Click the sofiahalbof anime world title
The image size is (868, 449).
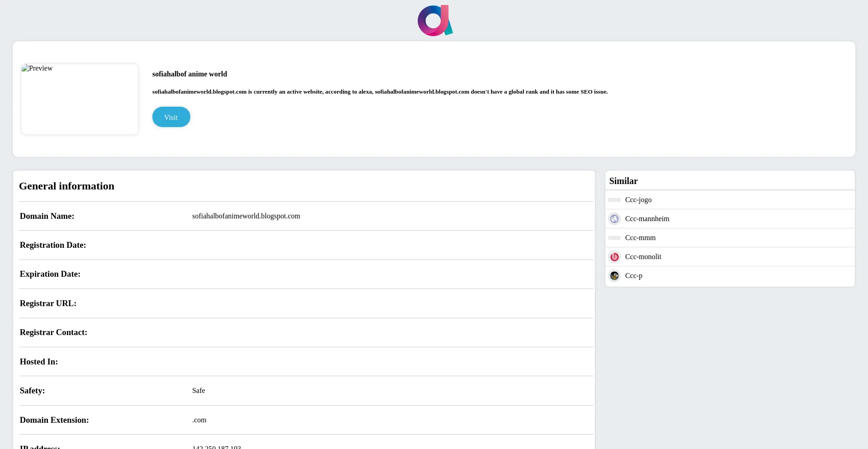tap(189, 74)
